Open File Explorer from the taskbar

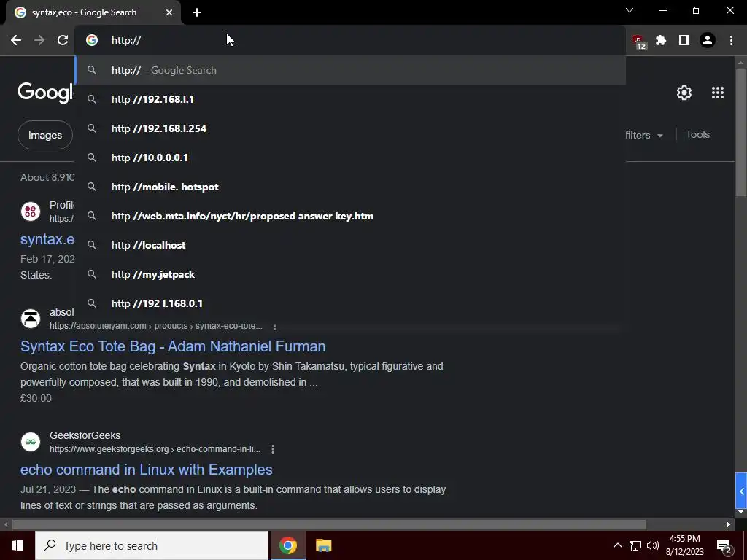(x=323, y=545)
